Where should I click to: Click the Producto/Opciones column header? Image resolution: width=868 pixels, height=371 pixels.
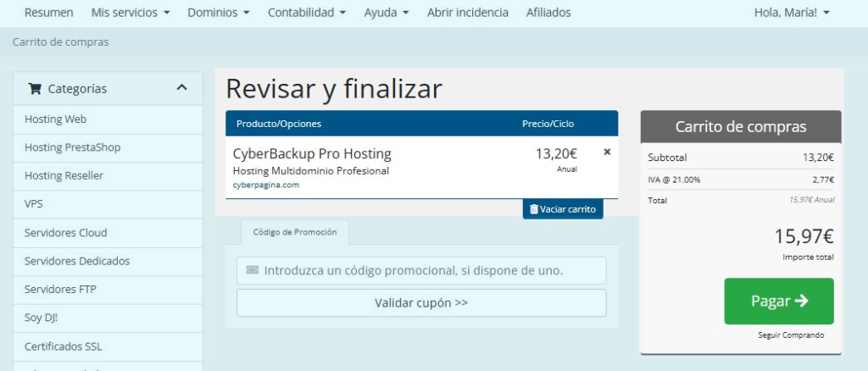pyautogui.click(x=278, y=124)
